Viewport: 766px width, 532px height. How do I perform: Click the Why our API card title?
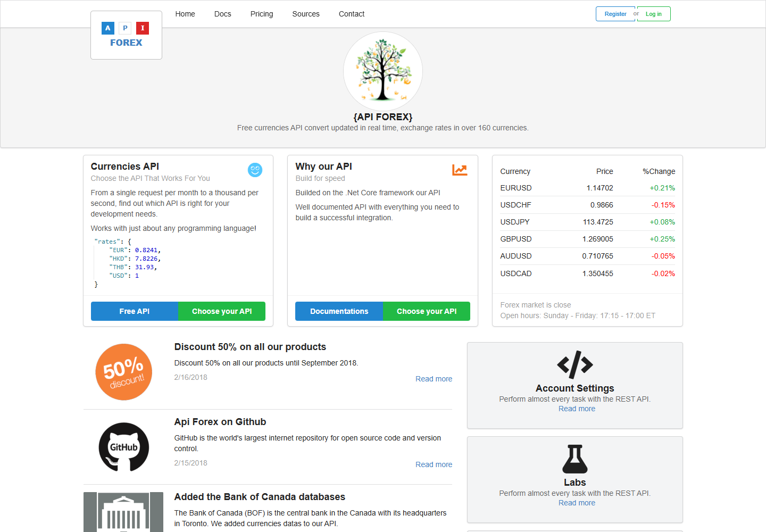click(324, 167)
